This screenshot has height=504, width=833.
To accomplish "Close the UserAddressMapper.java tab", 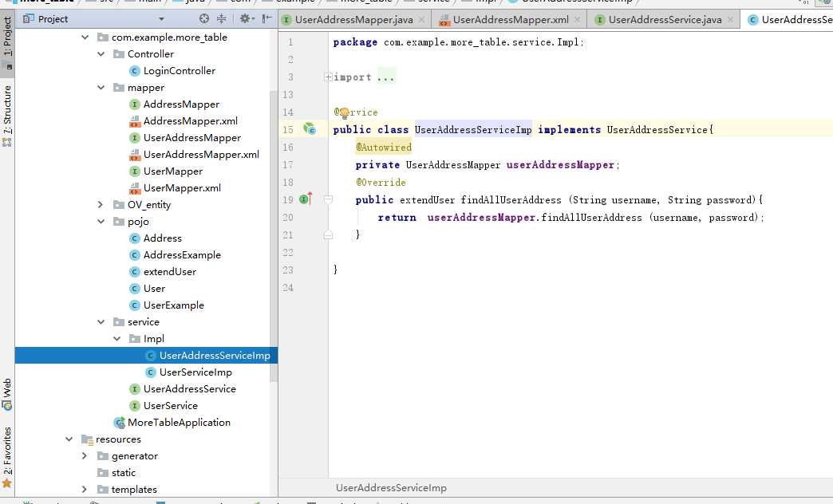I will click(x=422, y=20).
